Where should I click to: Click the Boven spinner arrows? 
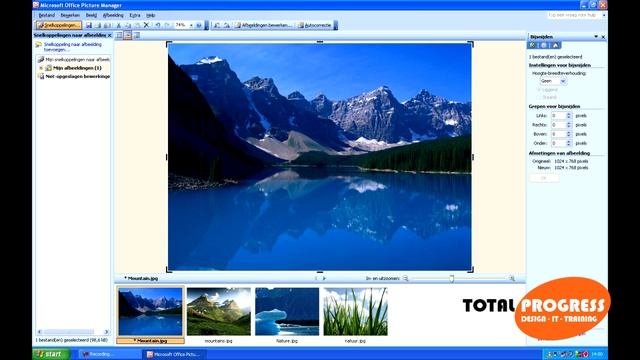[569, 134]
